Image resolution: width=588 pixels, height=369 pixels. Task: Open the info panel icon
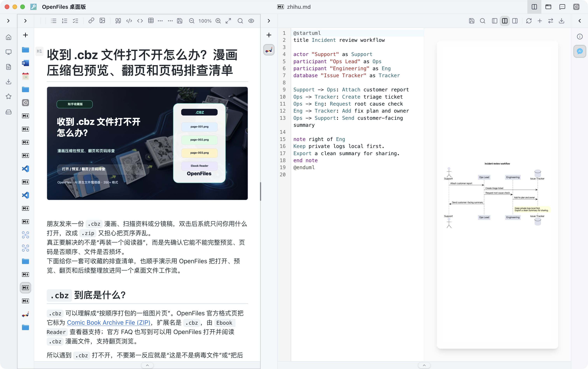pyautogui.click(x=580, y=37)
